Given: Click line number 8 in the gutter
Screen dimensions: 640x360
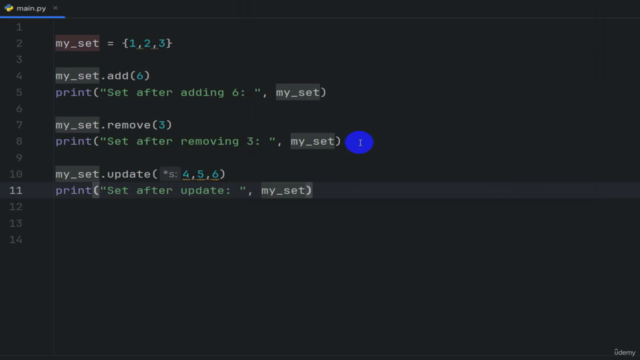Looking at the screenshot, I should pyautogui.click(x=19, y=141).
